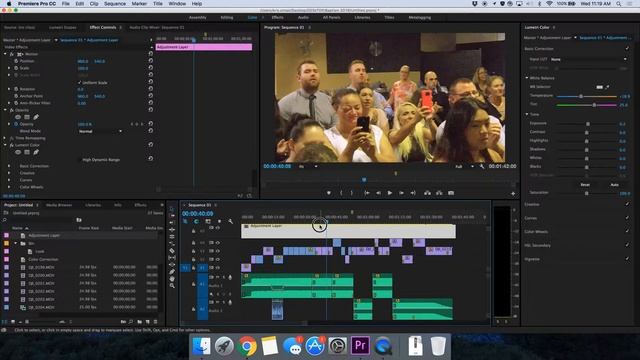The image size is (640, 360).
Task: Open Program monitor Fit zoom dropdown
Action: (x=308, y=167)
